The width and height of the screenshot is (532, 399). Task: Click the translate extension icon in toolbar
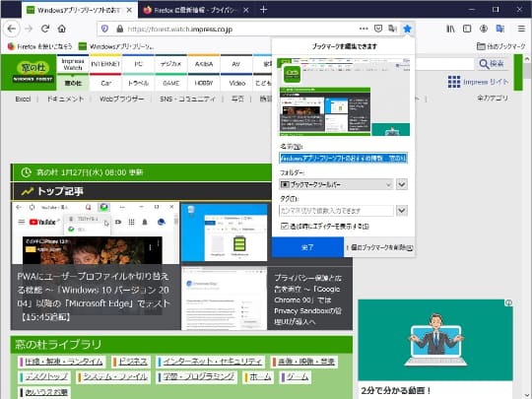point(500,29)
